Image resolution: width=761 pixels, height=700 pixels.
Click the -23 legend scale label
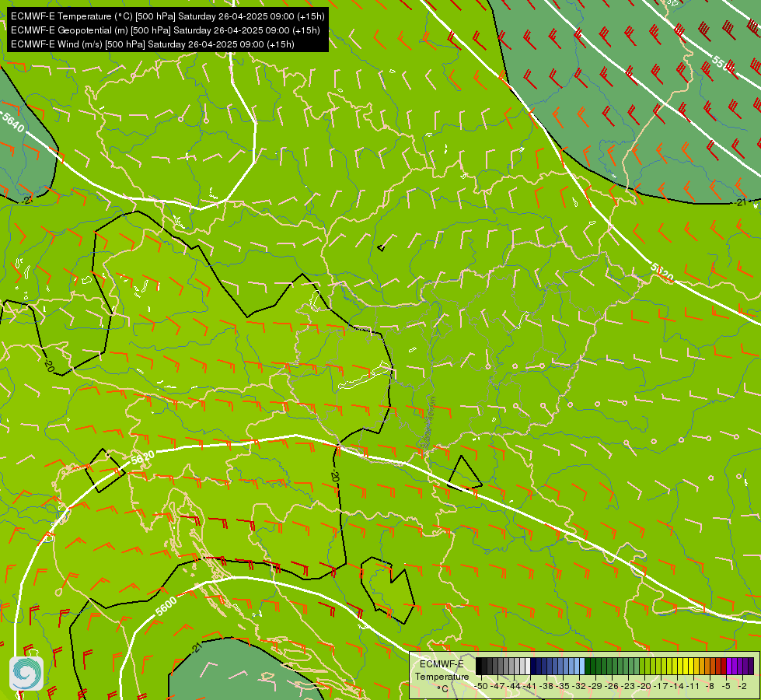point(629,686)
